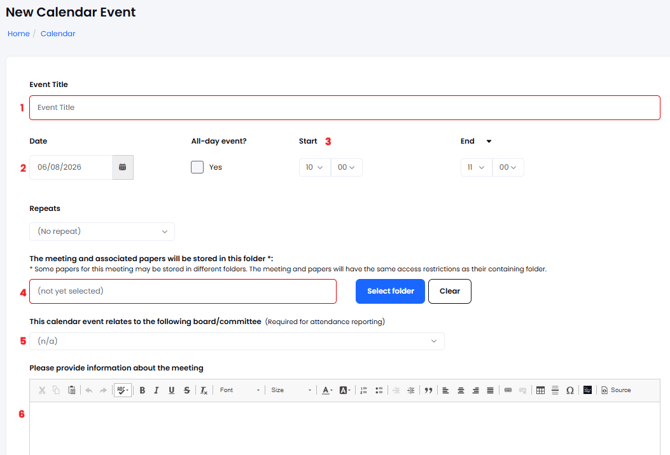670x455 pixels.
Task: Justify the text
Action: pyautogui.click(x=490, y=390)
